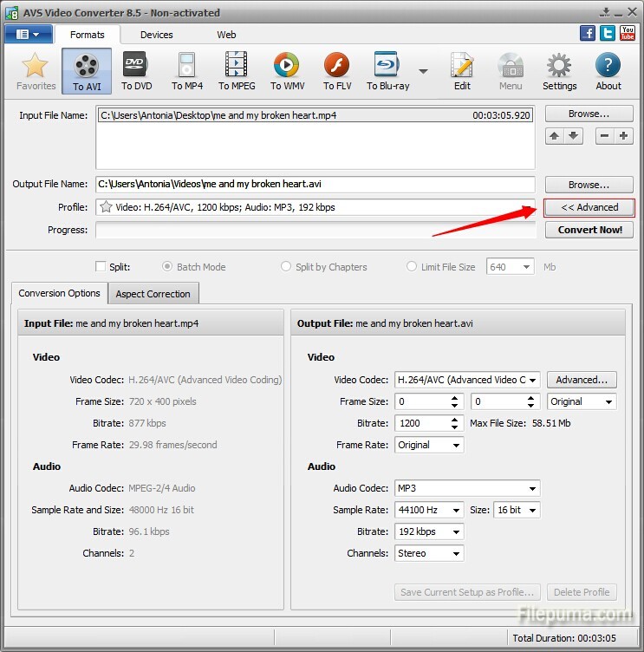Open the Facebook icon in title area

pos(588,33)
